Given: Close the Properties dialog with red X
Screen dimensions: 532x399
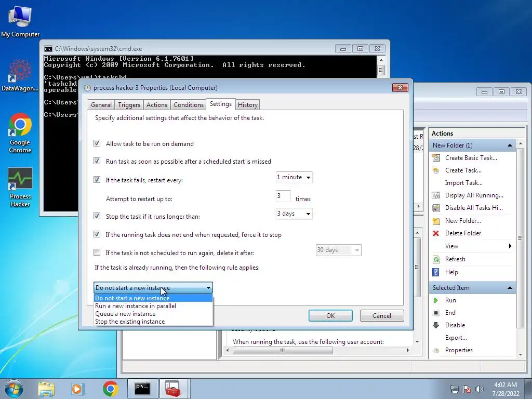Looking at the screenshot, I should point(400,87).
